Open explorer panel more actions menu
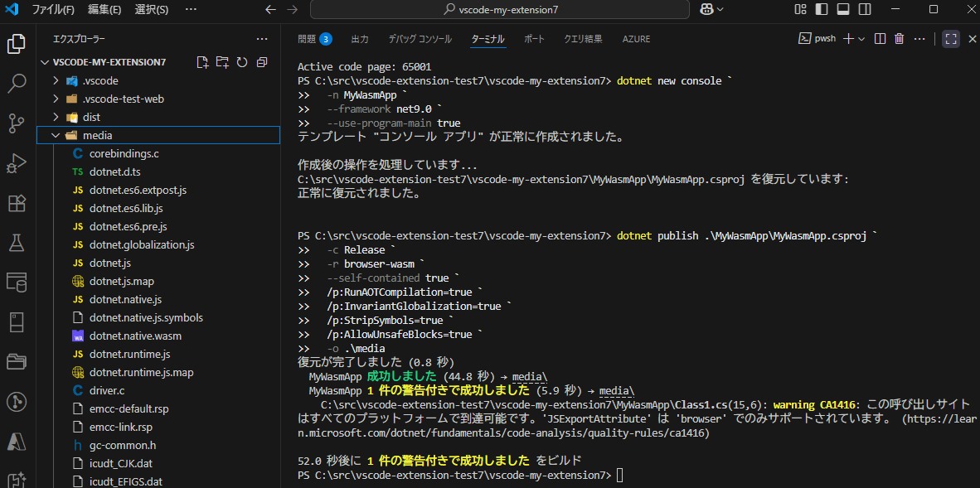 (262, 39)
